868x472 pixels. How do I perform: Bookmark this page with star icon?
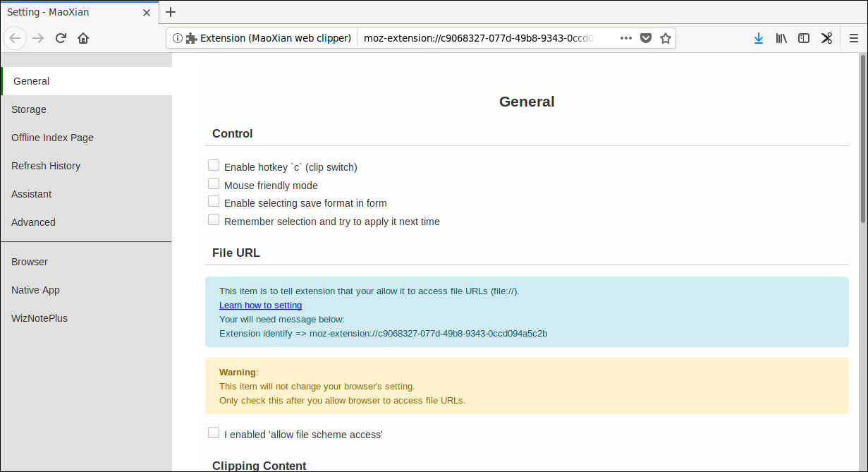point(665,38)
